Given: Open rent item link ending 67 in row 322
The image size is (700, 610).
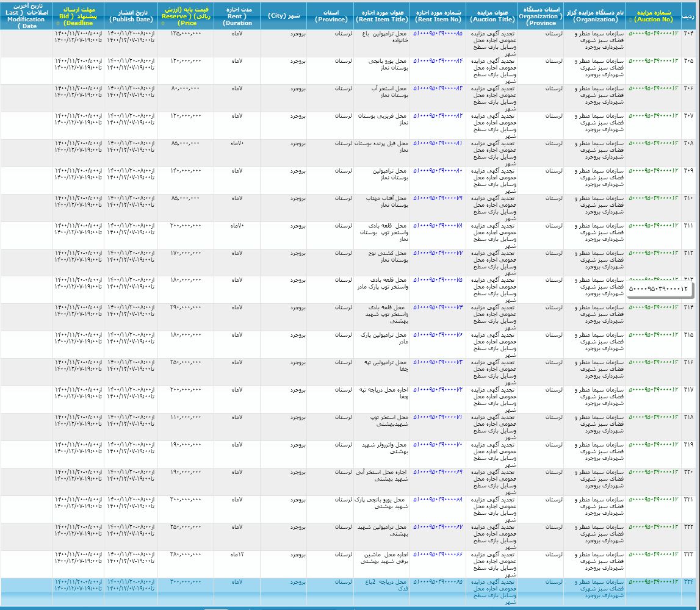Looking at the screenshot, I should click(x=438, y=527).
